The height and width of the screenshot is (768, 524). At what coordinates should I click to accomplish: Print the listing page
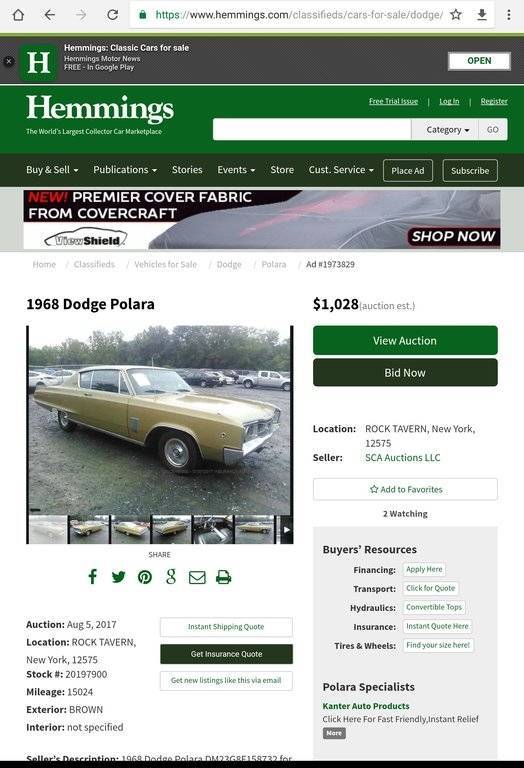(223, 577)
